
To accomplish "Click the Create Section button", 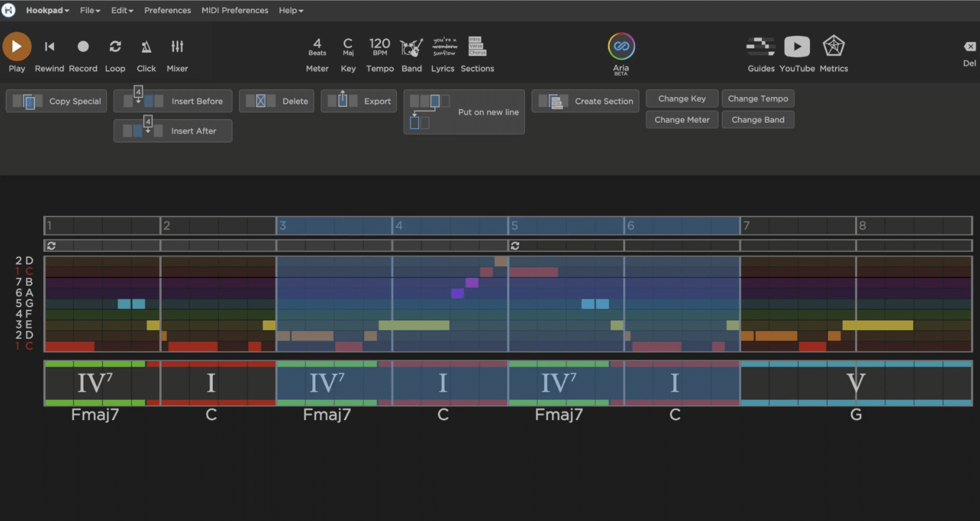I will point(585,101).
